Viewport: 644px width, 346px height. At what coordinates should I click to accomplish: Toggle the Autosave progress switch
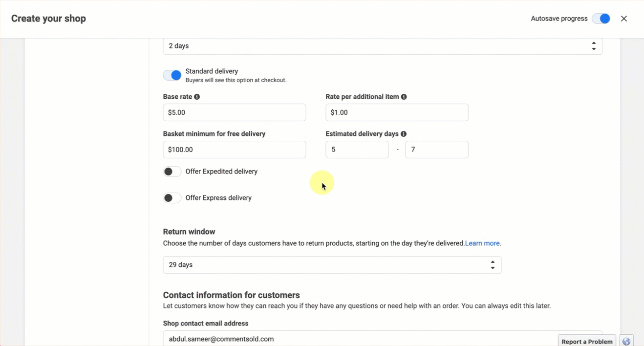pyautogui.click(x=601, y=19)
